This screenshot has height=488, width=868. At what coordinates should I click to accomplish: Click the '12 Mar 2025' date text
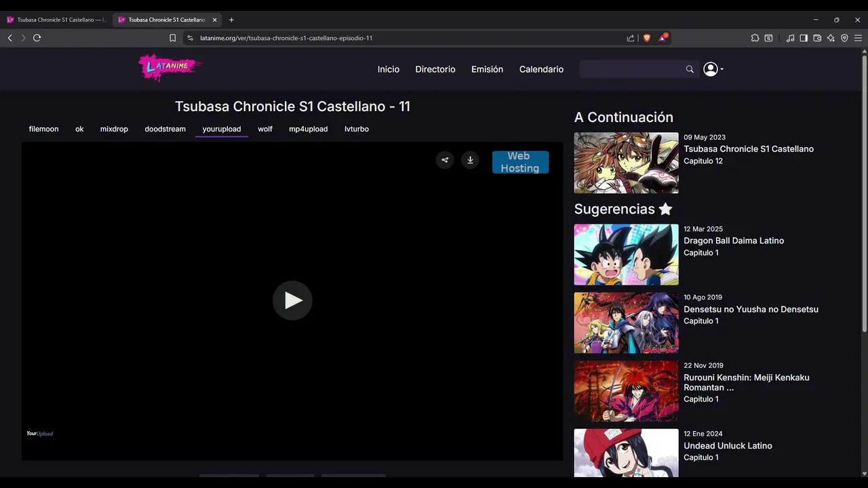click(x=703, y=229)
